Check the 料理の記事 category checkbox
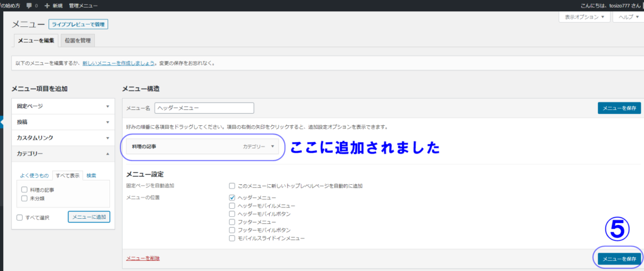Image resolution: width=644 pixels, height=271 pixels. [x=24, y=189]
